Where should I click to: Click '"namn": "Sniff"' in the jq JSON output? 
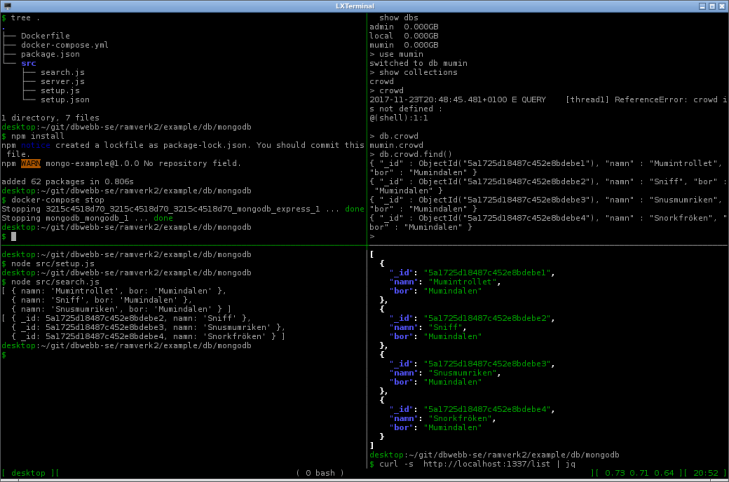[x=428, y=327]
